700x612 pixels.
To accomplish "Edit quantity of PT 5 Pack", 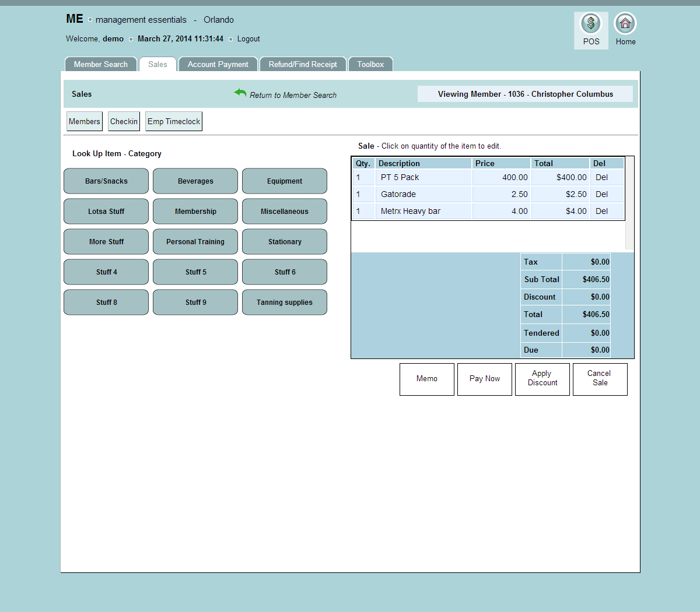I will 359,177.
